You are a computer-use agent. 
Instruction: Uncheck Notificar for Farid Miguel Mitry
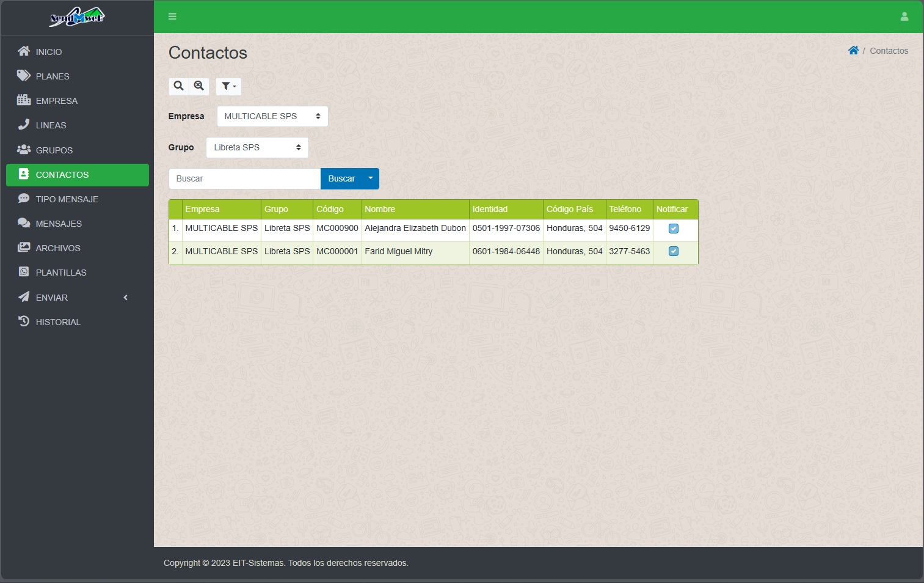(674, 251)
